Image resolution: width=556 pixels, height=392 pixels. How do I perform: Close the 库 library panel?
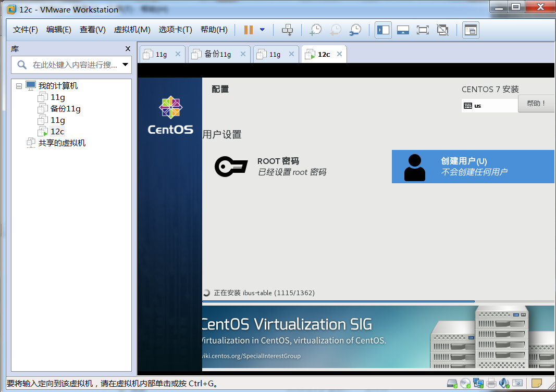128,48
